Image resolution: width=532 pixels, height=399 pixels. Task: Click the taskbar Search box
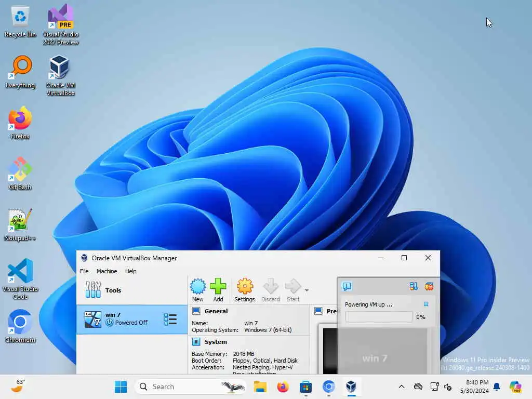tap(191, 387)
